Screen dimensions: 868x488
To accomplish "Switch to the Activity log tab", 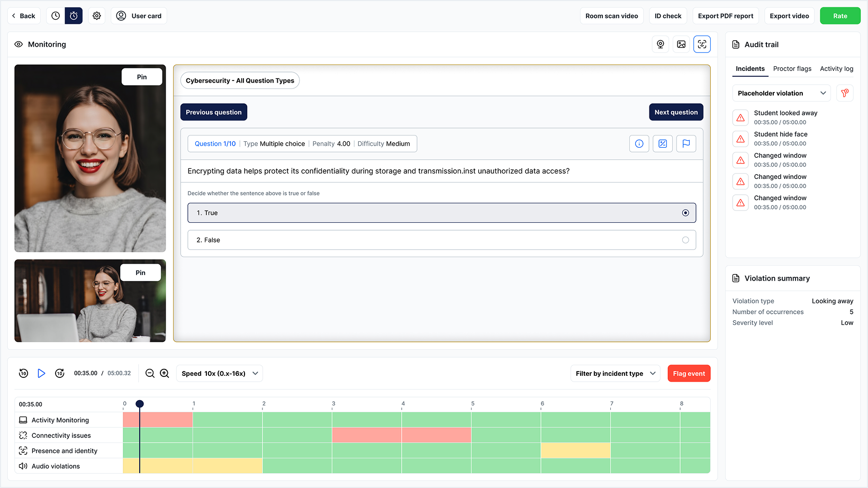I will coord(836,69).
